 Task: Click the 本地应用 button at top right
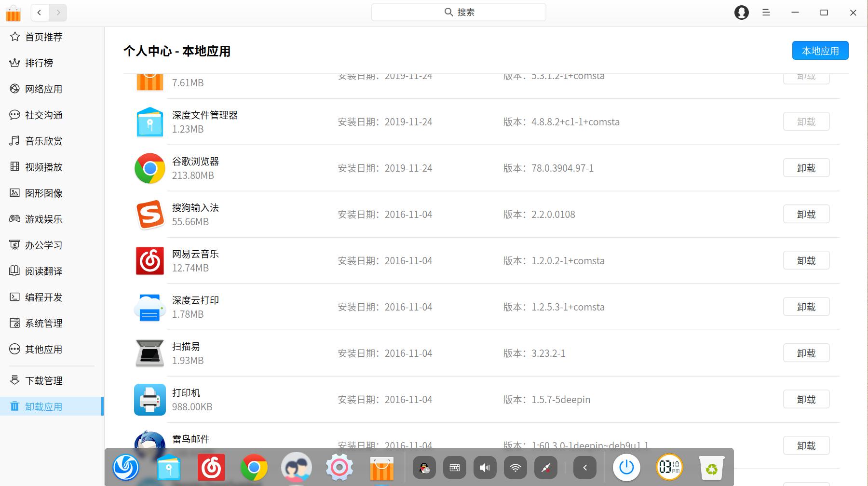(820, 50)
